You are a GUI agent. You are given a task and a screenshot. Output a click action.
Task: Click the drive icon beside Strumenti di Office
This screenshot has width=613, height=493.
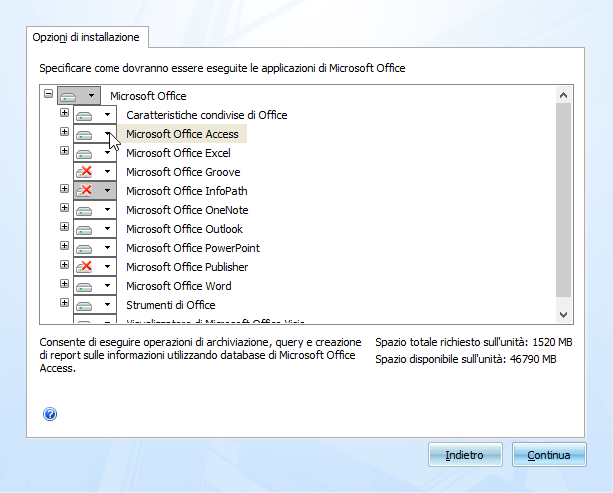pos(84,306)
